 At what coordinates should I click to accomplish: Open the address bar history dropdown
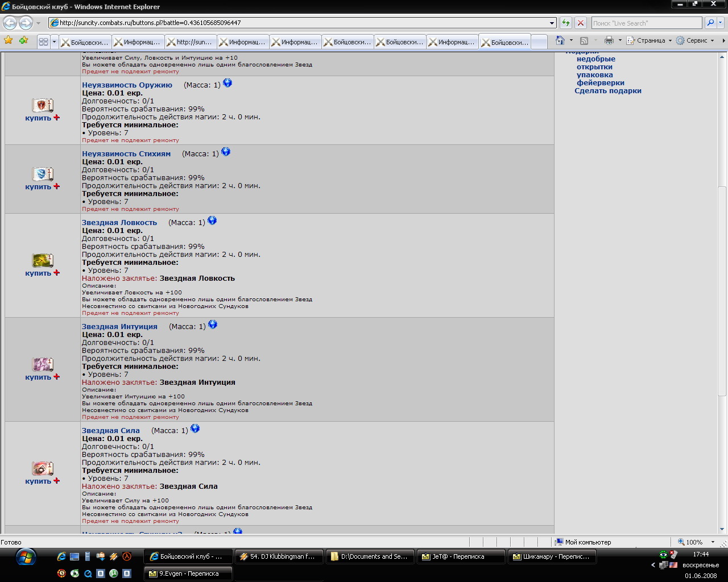point(552,23)
